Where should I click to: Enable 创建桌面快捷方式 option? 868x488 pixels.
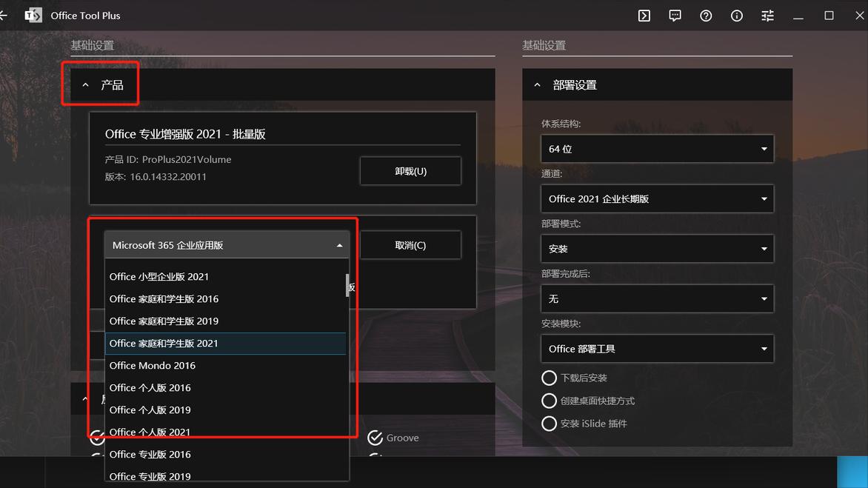click(549, 401)
